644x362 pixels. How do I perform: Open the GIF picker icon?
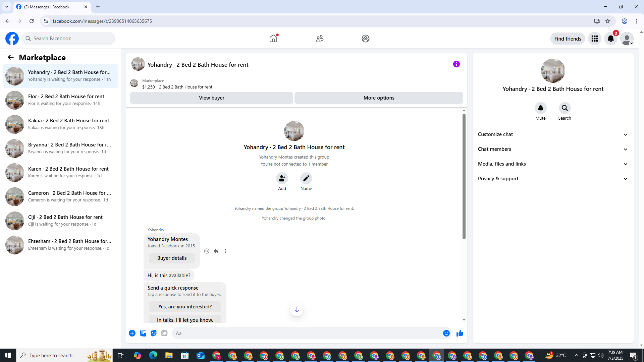(x=164, y=333)
